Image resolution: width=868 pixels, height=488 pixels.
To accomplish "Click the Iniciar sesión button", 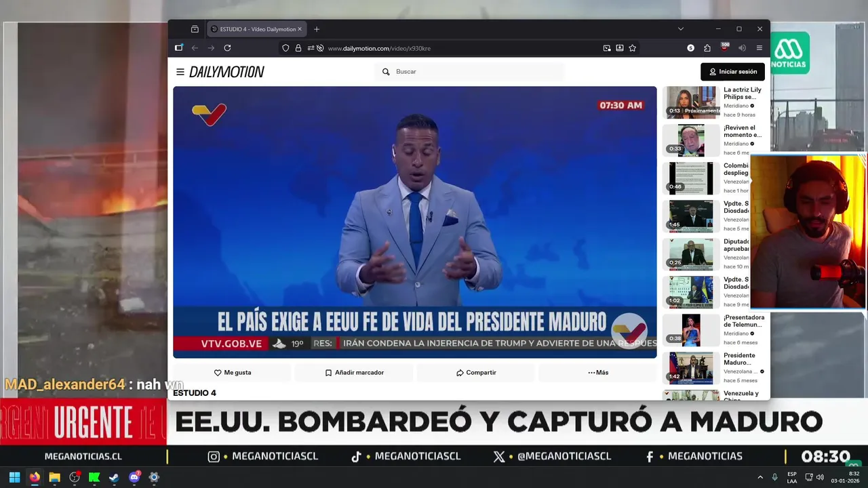I will tap(732, 72).
